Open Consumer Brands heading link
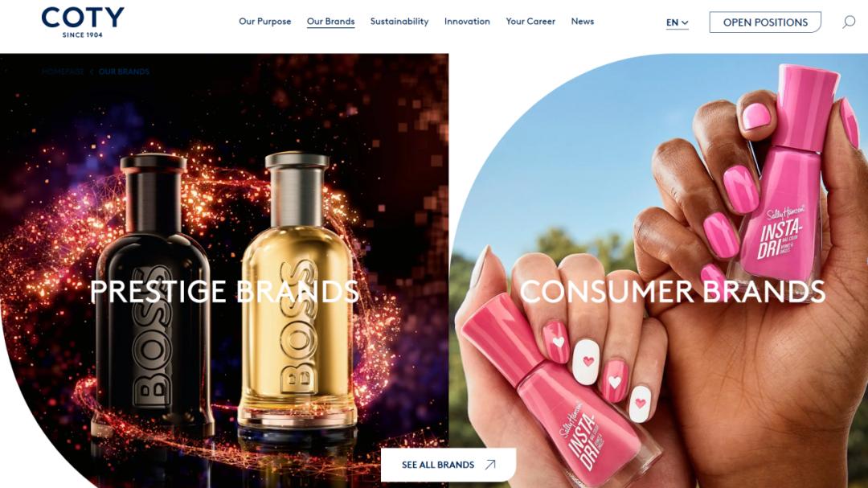Screen dimensions: 868x488 pyautogui.click(x=673, y=291)
